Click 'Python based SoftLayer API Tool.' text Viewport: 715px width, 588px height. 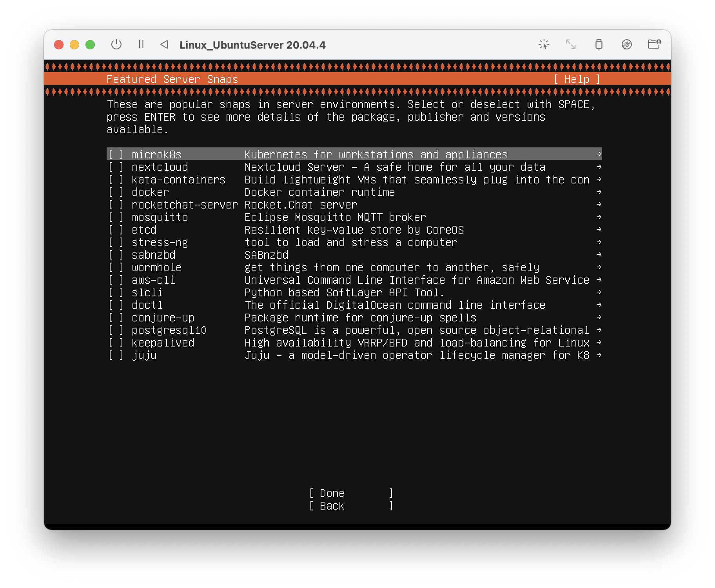click(x=345, y=293)
